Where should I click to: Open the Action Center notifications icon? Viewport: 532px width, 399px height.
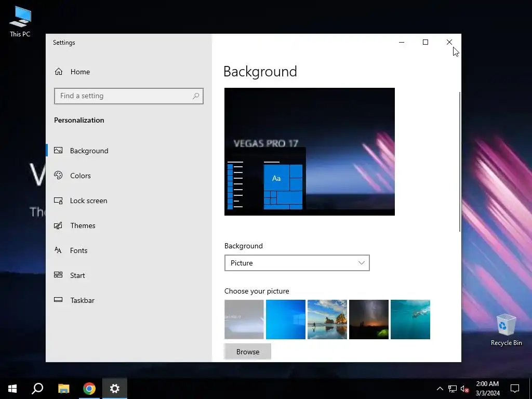(515, 389)
